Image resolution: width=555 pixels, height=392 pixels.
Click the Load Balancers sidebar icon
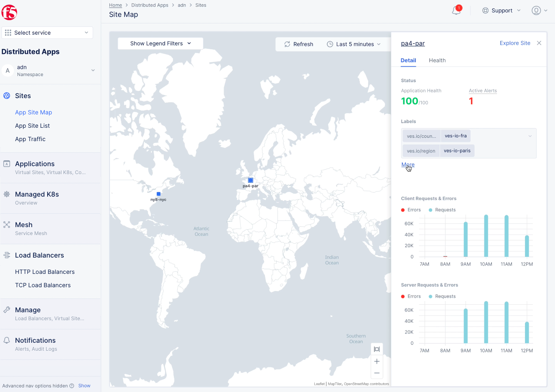point(7,255)
